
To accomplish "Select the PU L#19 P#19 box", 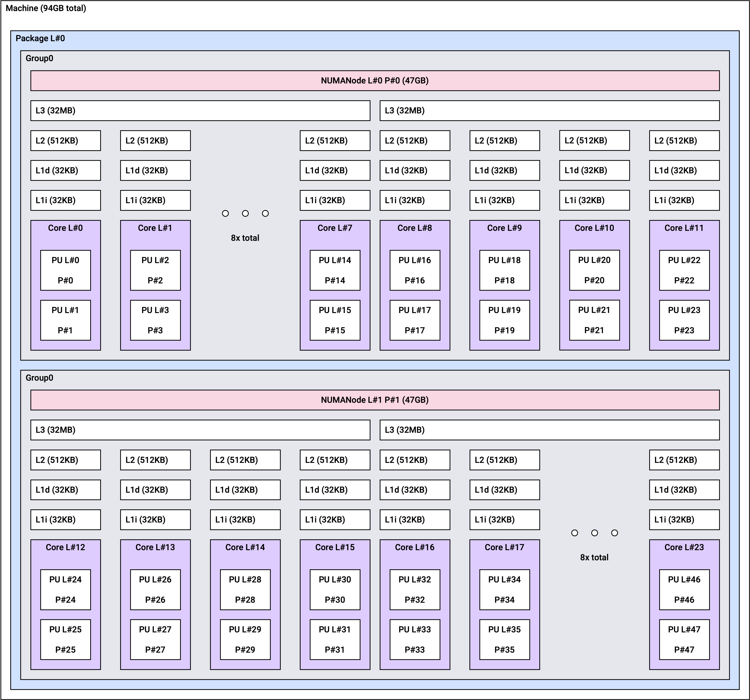I will [x=505, y=320].
